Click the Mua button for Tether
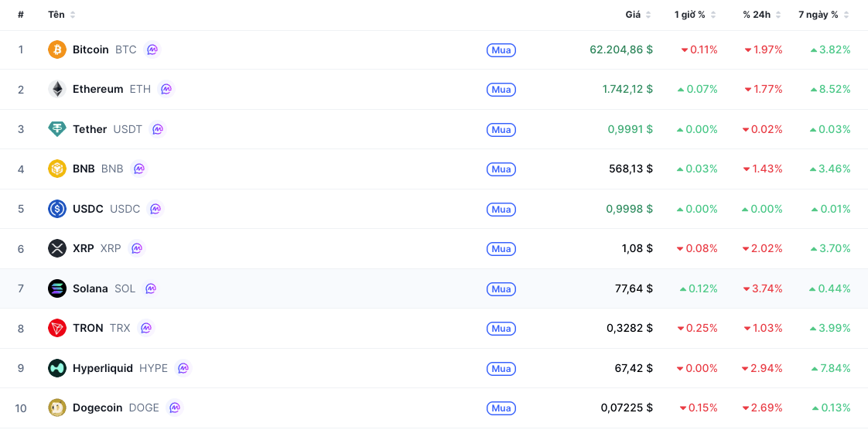 (x=501, y=129)
